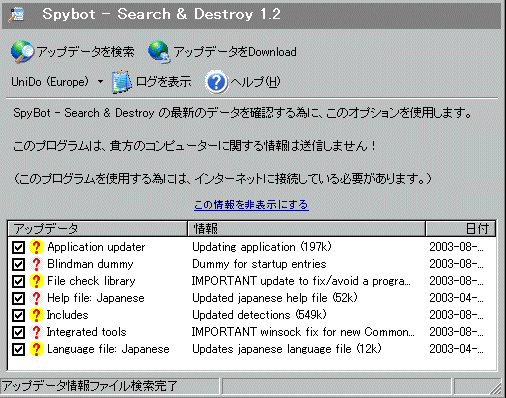
Task: Open the log notepad icon
Action: click(121, 82)
